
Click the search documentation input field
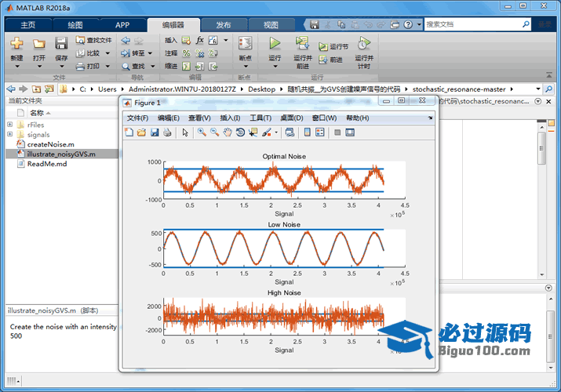point(473,24)
